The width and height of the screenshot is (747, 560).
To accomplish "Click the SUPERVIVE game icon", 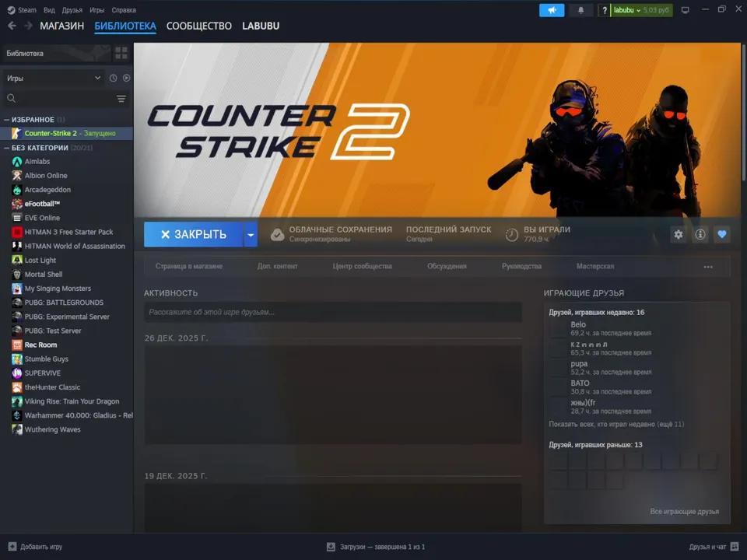I will tap(16, 373).
